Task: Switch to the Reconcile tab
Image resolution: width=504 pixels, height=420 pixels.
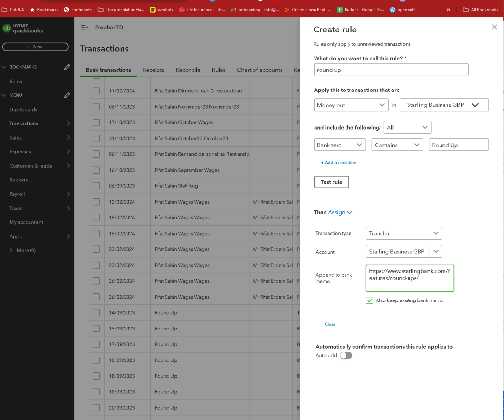Action: (188, 70)
